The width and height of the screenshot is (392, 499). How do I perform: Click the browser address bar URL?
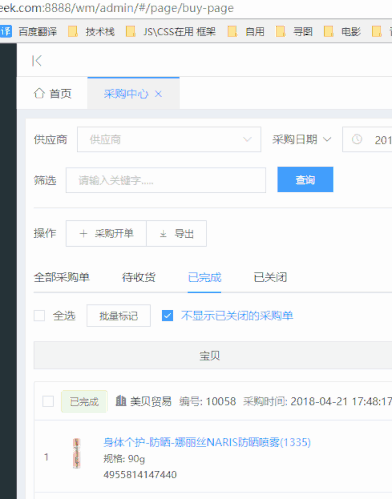pos(117,8)
